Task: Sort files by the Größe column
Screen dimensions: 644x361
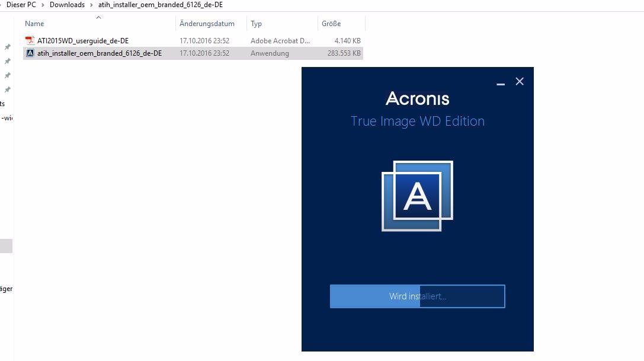Action: [x=331, y=24]
